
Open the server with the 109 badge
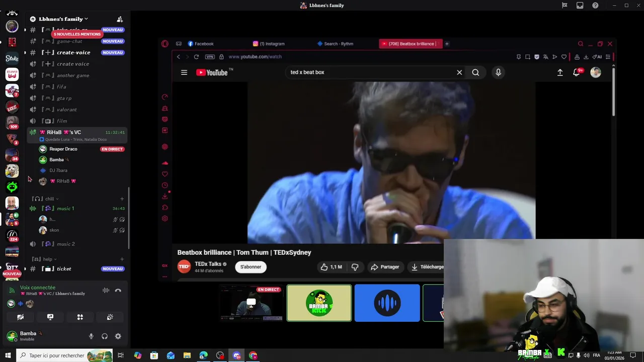[x=12, y=123]
